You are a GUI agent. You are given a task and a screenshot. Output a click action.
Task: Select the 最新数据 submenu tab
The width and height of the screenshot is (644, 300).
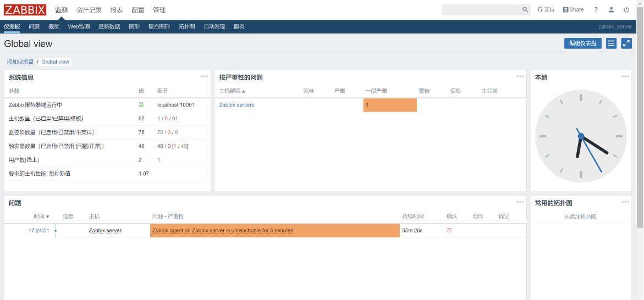coord(109,27)
